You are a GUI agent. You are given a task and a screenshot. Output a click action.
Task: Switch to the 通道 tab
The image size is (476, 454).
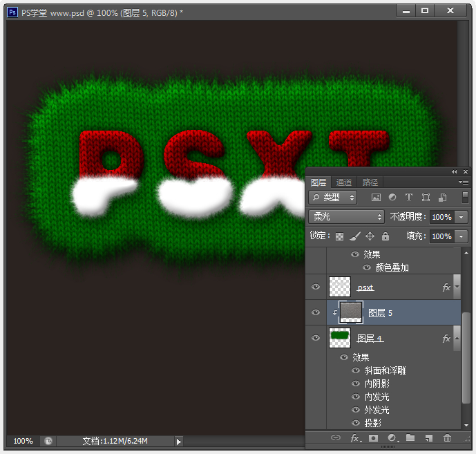[344, 182]
